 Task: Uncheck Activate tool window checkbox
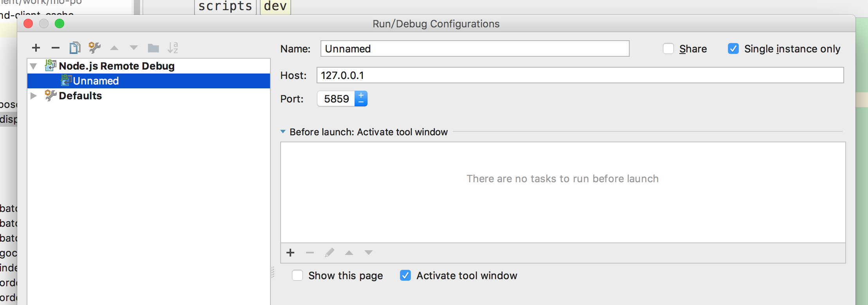click(x=405, y=276)
